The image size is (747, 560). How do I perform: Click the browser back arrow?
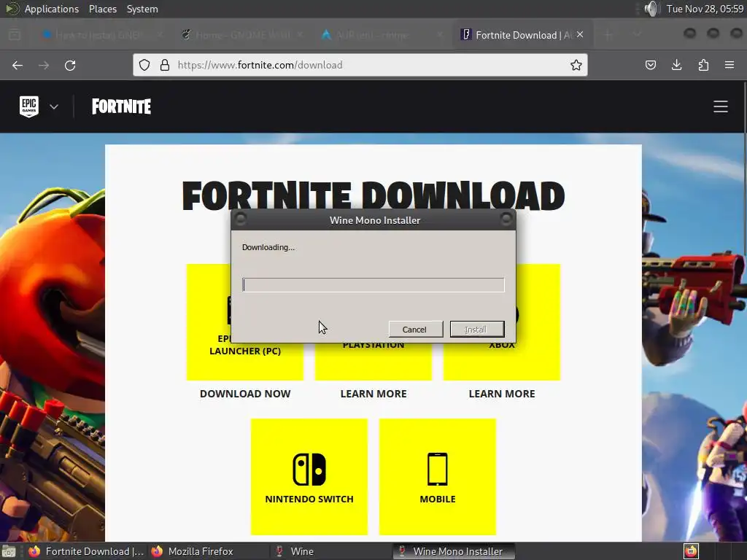click(x=18, y=65)
